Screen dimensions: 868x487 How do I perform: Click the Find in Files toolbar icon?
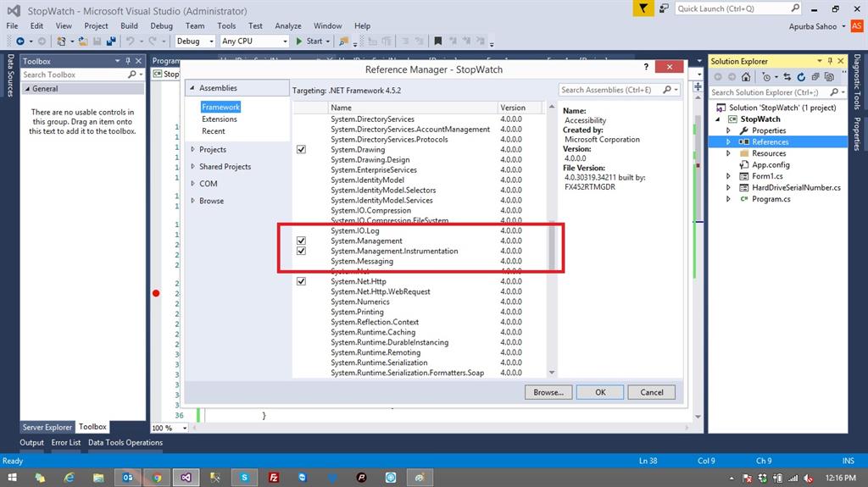coord(344,41)
